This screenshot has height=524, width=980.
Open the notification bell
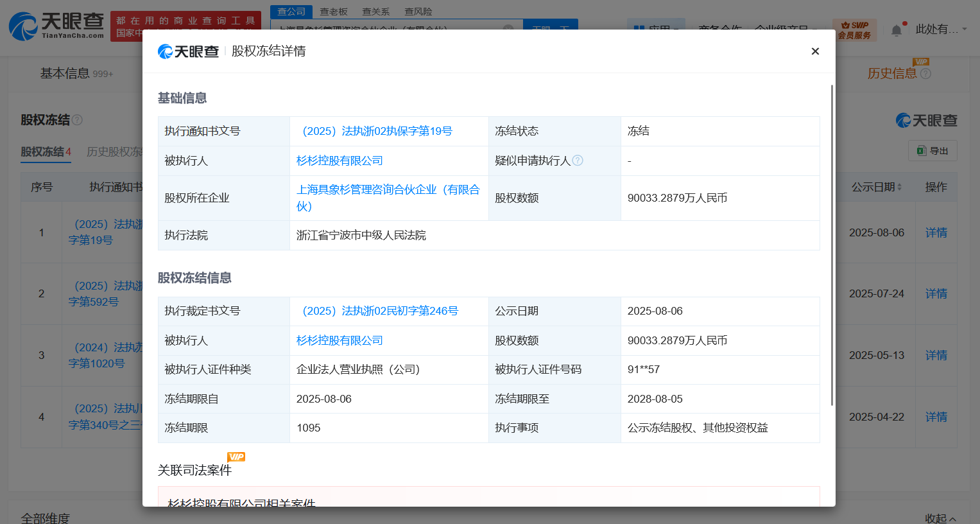pos(896,29)
